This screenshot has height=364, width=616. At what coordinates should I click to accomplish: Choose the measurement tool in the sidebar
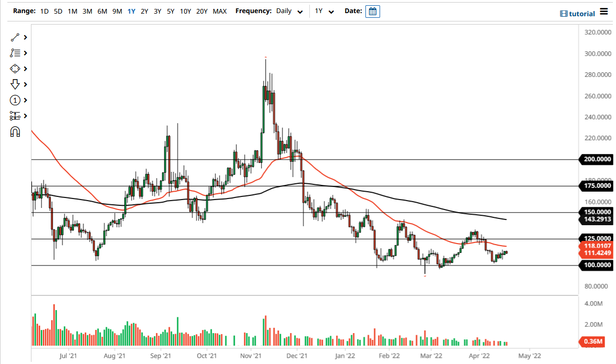point(15,115)
